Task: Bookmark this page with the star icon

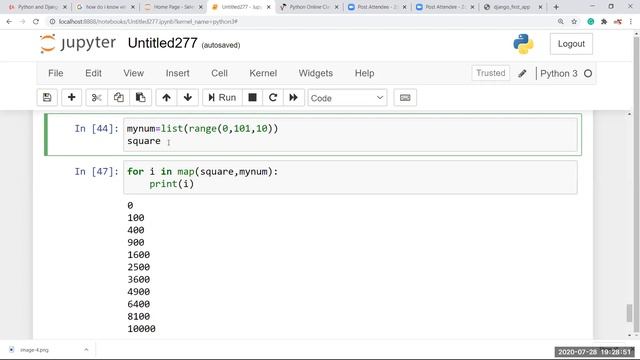Action: (x=574, y=22)
